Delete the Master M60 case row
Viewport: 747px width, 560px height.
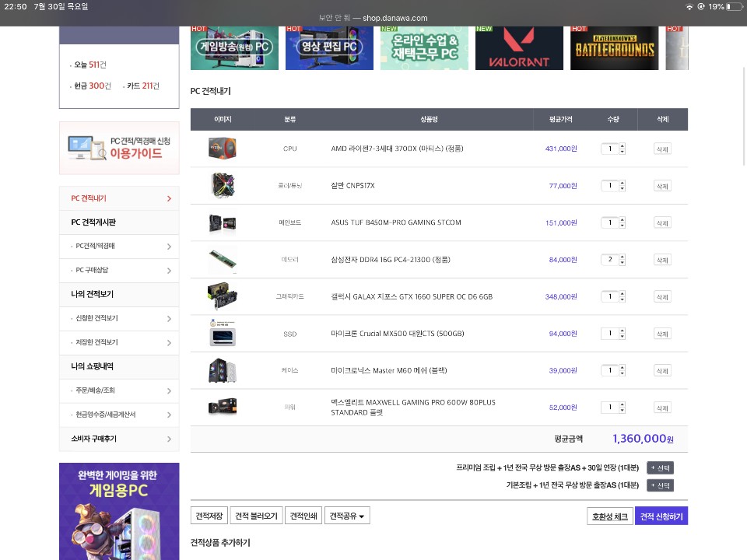point(662,371)
